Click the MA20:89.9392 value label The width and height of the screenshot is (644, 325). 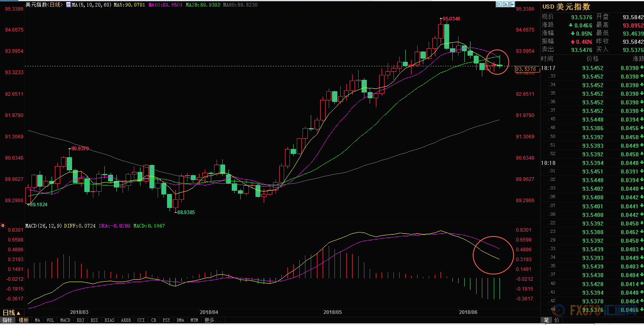(203, 5)
